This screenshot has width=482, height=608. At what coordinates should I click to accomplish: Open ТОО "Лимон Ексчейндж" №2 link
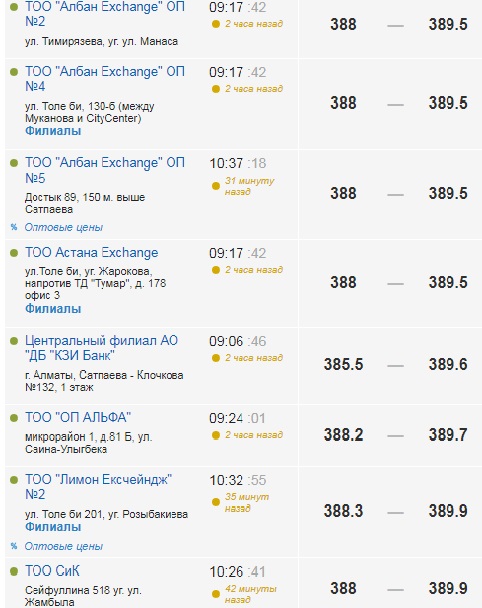tap(98, 487)
